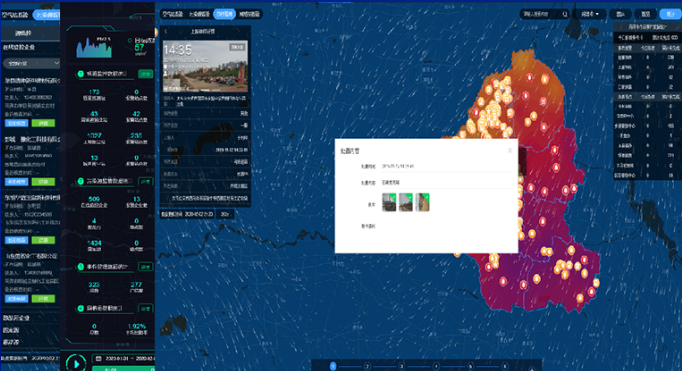Click the calendar icon in date range field
The width and height of the screenshot is (682, 371).
click(99, 359)
